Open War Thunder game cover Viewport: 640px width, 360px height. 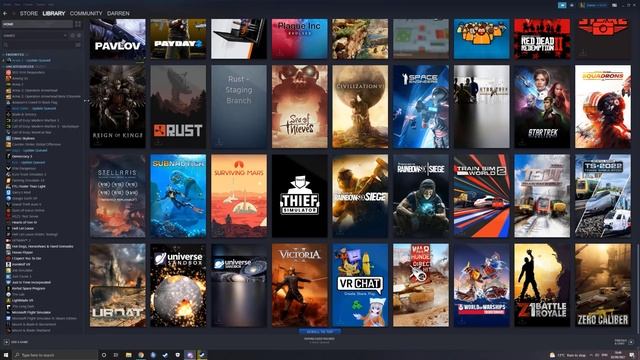[421, 285]
